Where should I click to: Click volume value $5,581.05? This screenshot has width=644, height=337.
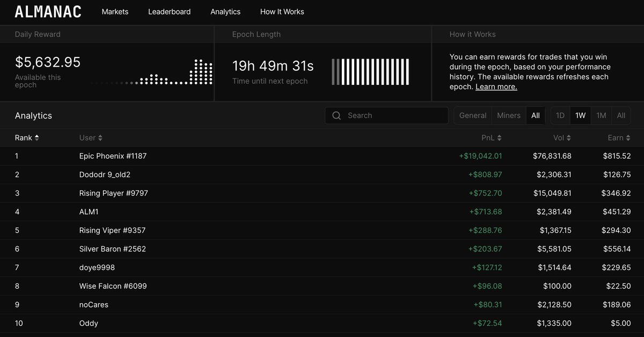pyautogui.click(x=554, y=249)
